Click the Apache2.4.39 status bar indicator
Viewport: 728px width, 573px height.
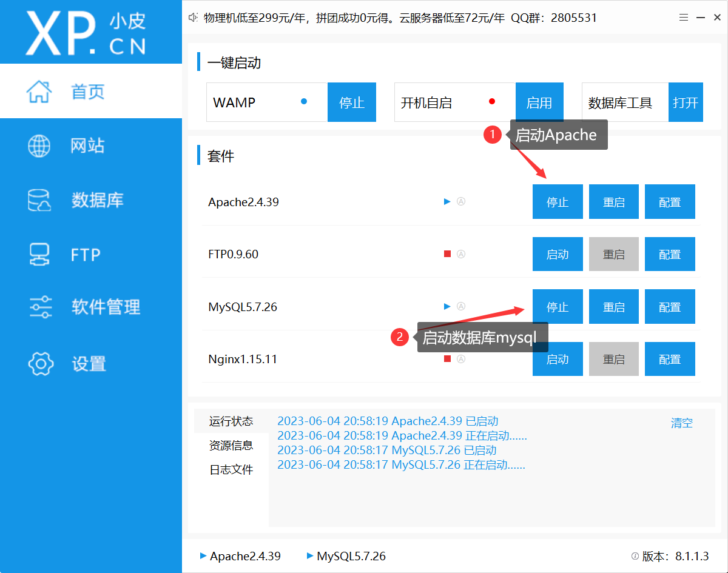coord(240,556)
